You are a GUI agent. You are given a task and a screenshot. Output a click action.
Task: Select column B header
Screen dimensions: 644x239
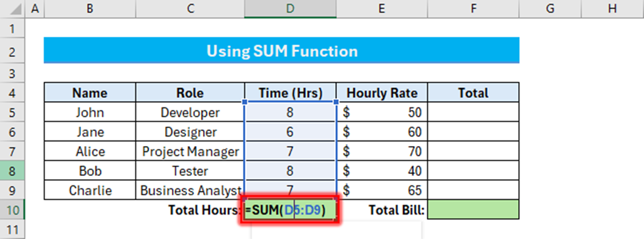pos(90,9)
